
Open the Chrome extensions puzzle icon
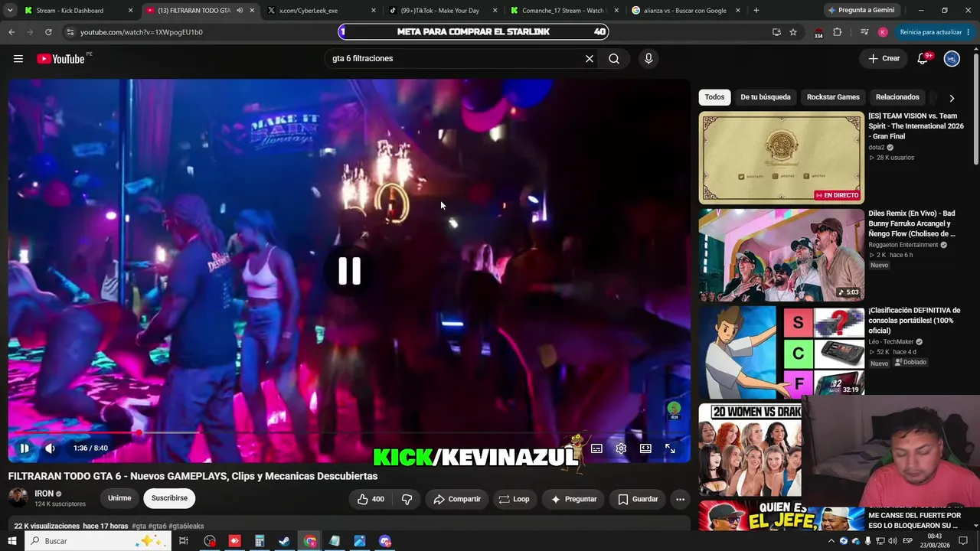[837, 32]
